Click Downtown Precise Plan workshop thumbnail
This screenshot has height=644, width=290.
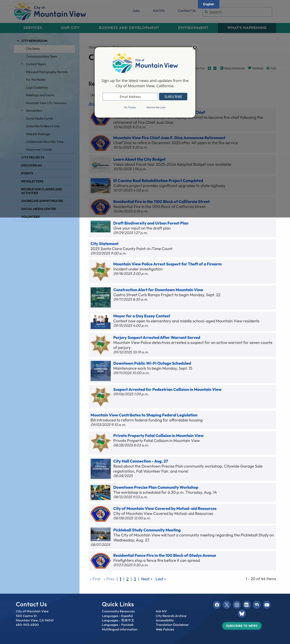[x=100, y=493]
